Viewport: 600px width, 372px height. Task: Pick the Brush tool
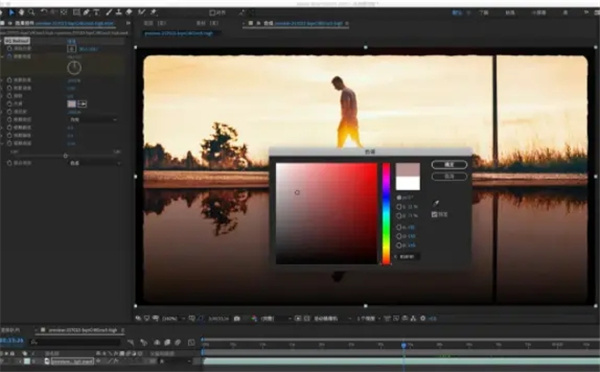coord(109,12)
